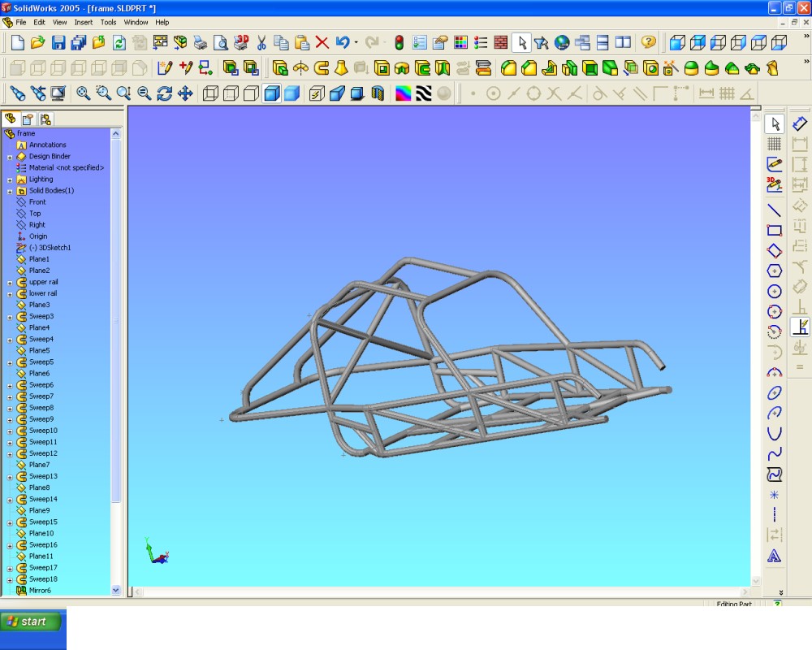
Task: Activate the Pan view arrows tool
Action: [185, 93]
